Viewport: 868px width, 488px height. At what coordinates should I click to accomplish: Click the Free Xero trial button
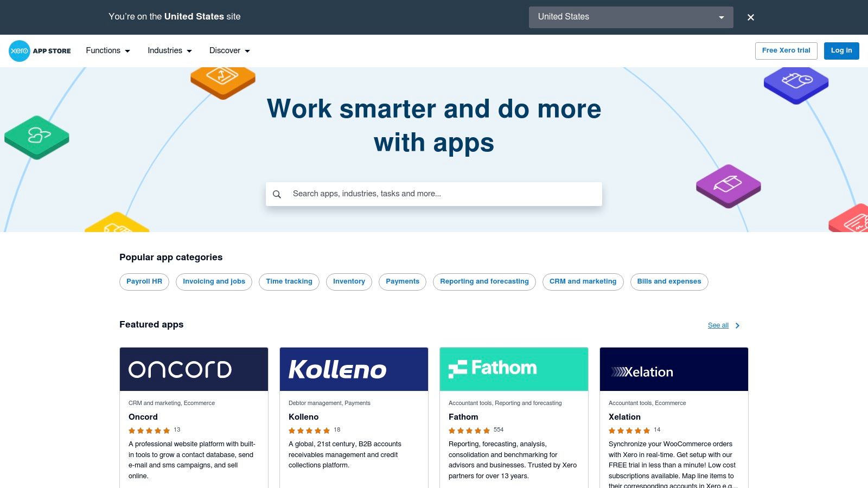point(786,50)
